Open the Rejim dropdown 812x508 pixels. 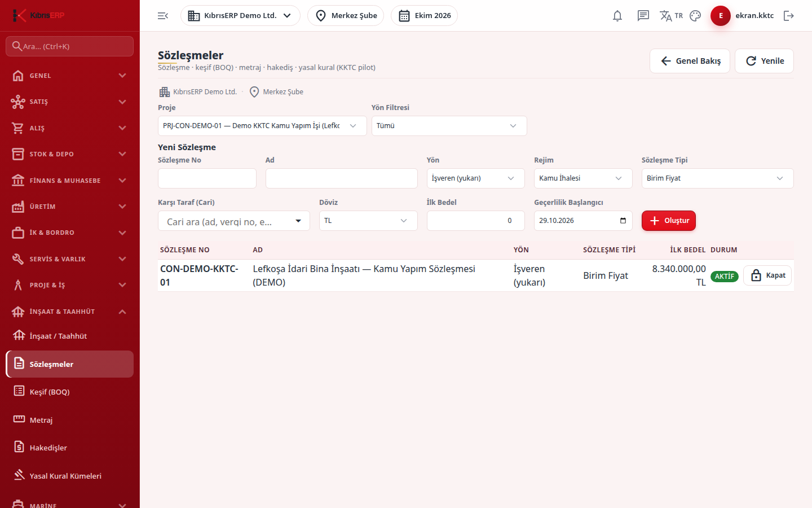[583, 178]
